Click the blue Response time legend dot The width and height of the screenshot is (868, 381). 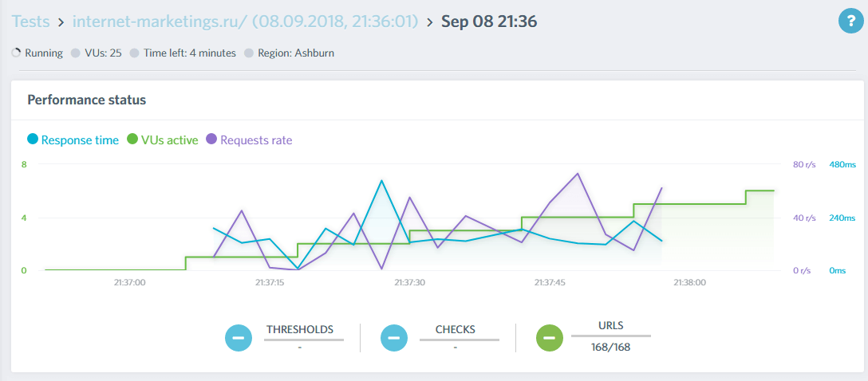pyautogui.click(x=33, y=139)
